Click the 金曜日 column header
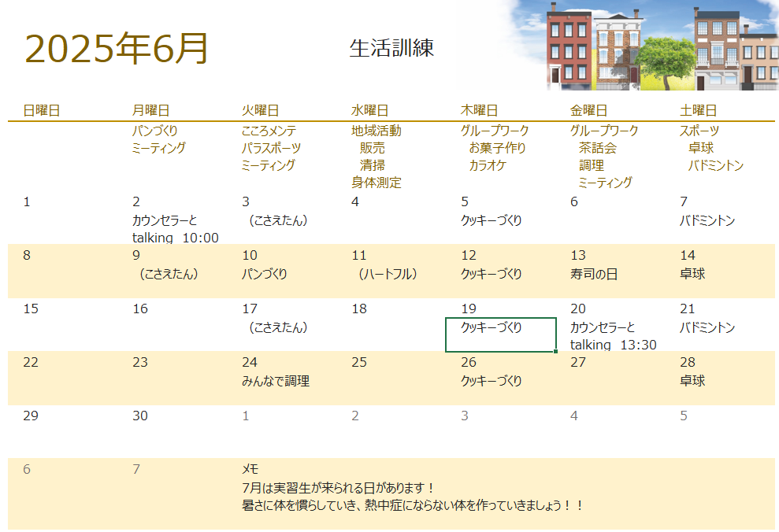This screenshot has width=779, height=532. (588, 110)
